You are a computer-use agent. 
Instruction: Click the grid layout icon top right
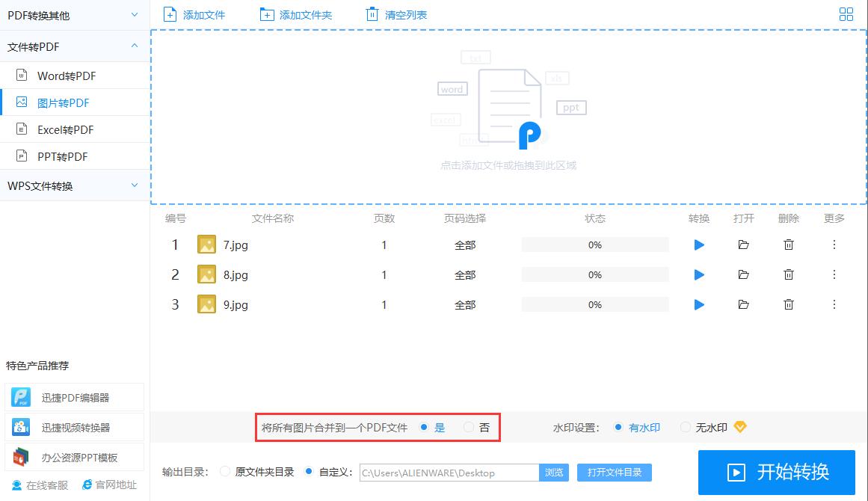[x=846, y=13]
